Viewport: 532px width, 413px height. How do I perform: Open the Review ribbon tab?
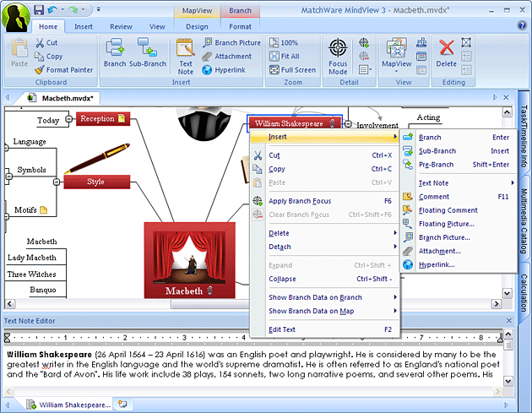click(121, 26)
